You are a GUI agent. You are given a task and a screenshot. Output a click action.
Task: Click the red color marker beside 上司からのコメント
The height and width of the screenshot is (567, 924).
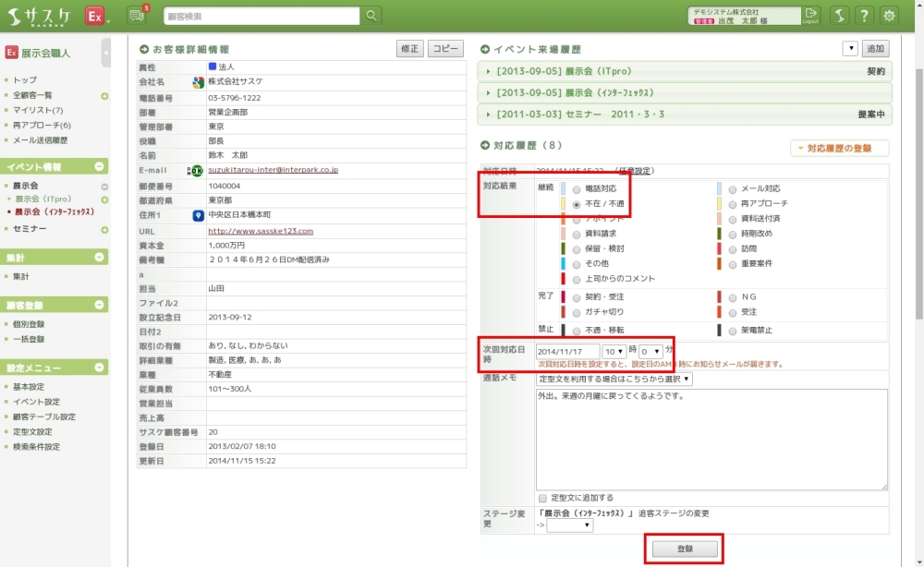pyautogui.click(x=563, y=278)
